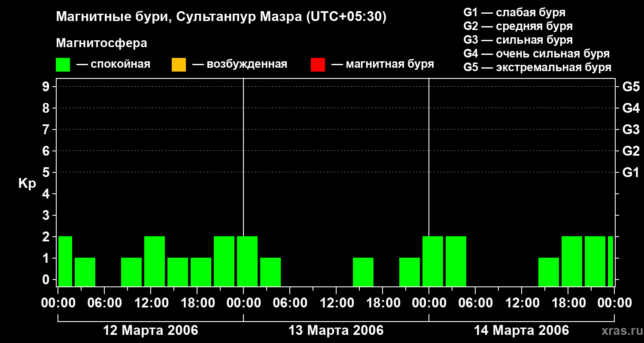Click the '— возбужденная' legend label
Screen dimensions: 644x343
pos(240,65)
